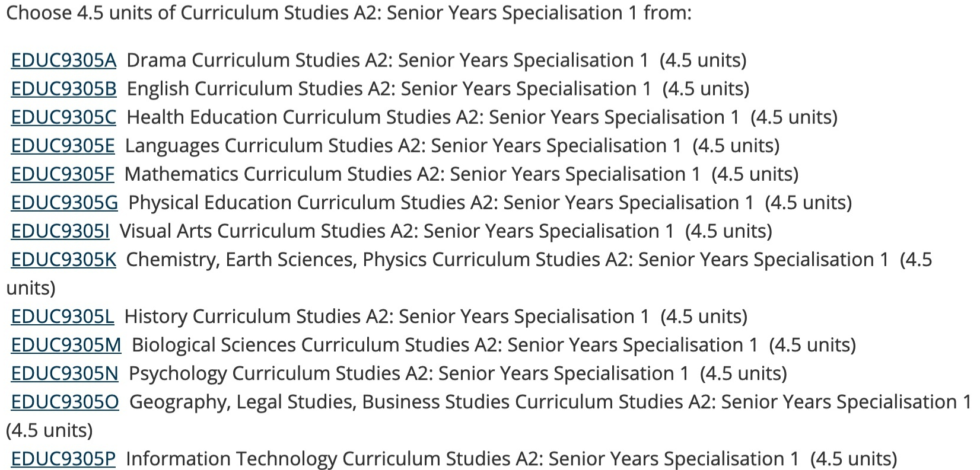This screenshot has width=980, height=470.
Task: Click the EDUC9305O course link
Action: 65,402
